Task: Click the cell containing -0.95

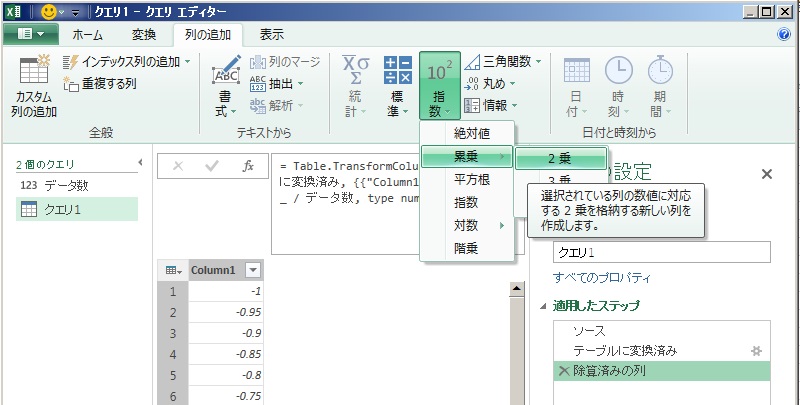Action: pos(226,312)
